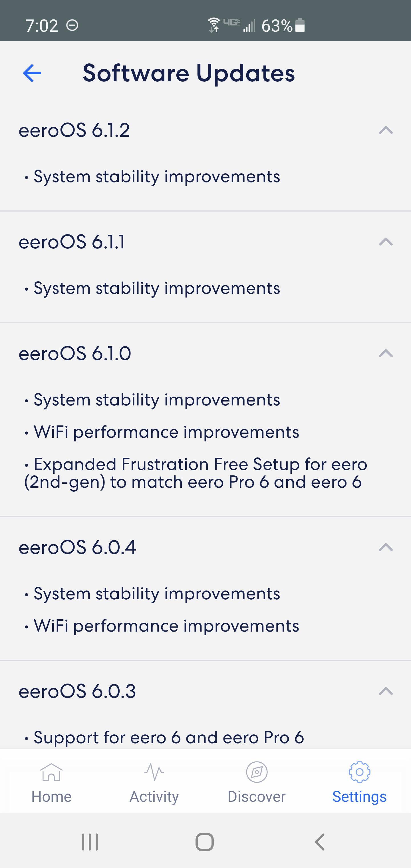Collapse the eeroOS 6.0.3 chevron
The height and width of the screenshot is (868, 411).
386,691
